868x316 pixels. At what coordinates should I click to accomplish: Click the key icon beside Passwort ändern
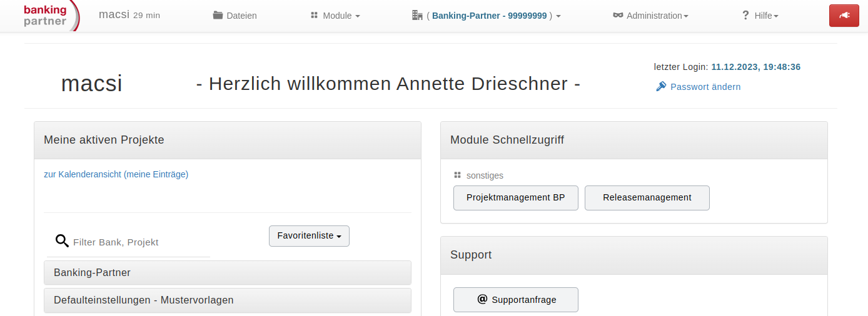661,86
